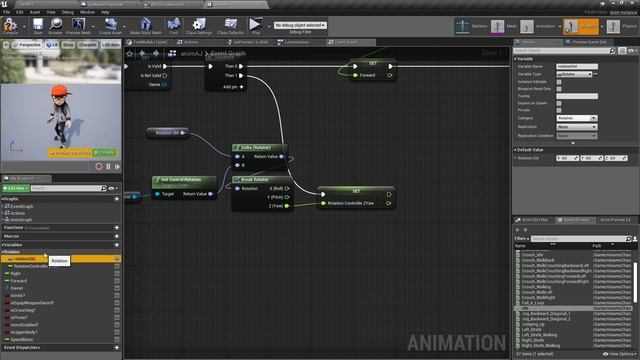Viewport: 640px width, 360px height.
Task: Toggle the Instance Editable checkbox
Action: 559,82
